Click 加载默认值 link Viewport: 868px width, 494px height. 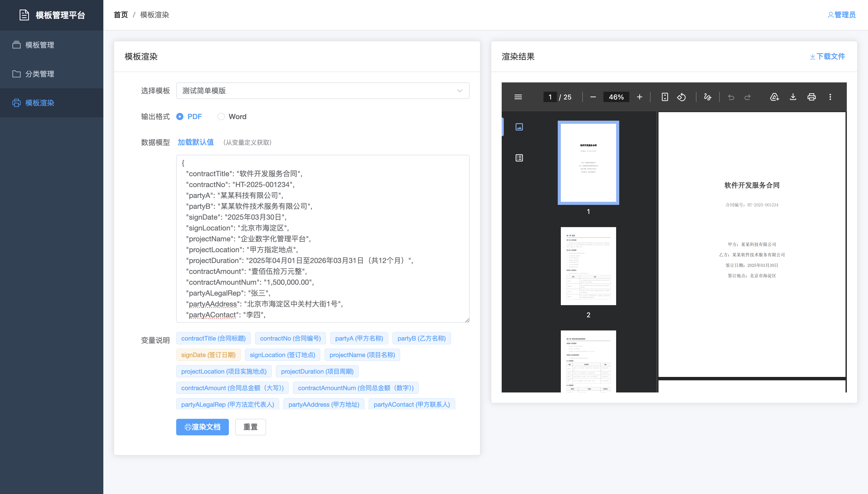[x=195, y=142]
